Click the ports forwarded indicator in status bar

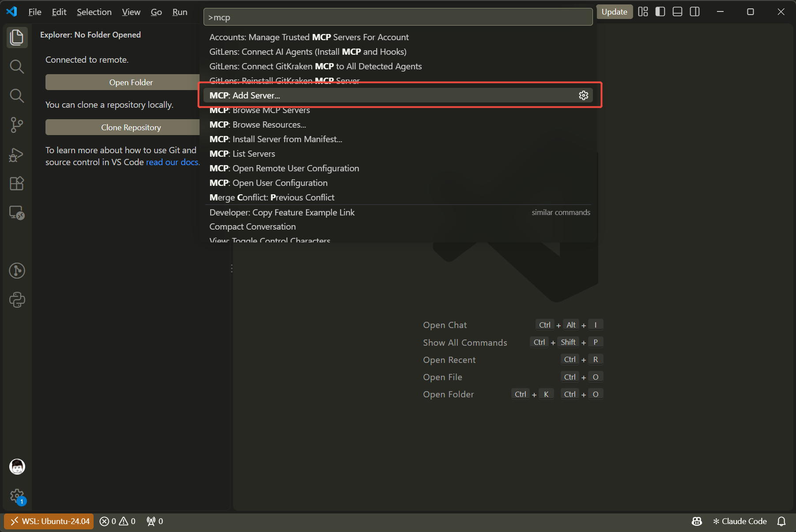[155, 521]
